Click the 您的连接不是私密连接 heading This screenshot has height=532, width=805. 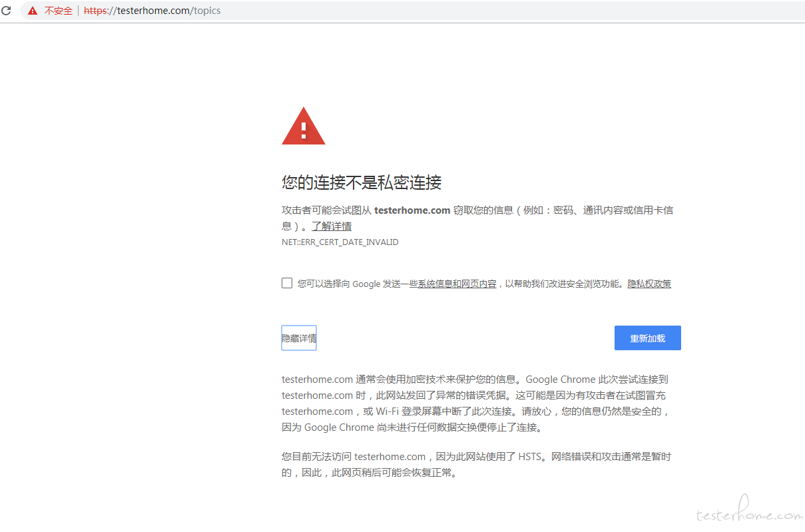pos(362,182)
